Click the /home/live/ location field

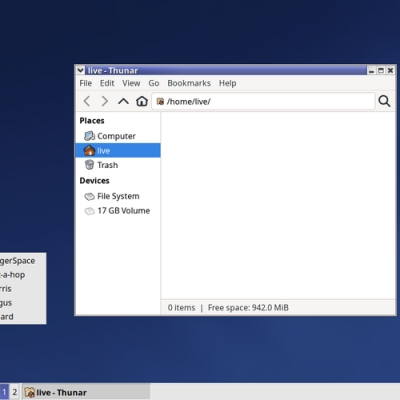[263, 101]
